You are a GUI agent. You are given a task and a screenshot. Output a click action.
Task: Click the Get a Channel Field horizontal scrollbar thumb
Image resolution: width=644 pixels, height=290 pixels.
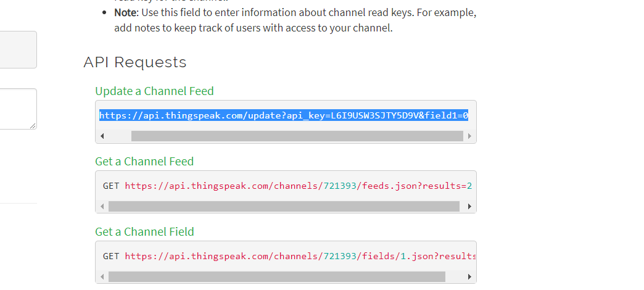point(277,277)
